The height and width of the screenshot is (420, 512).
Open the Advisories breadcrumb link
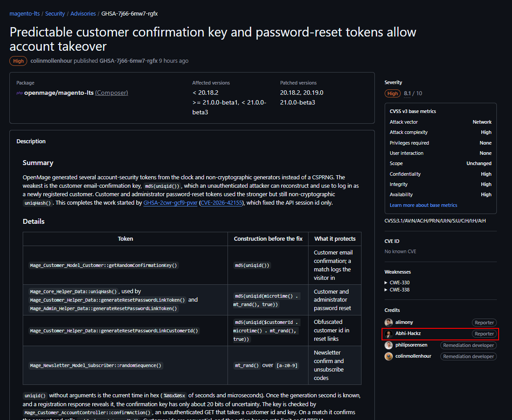tap(83, 14)
